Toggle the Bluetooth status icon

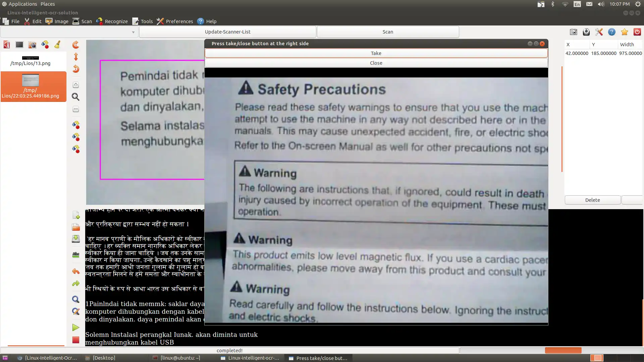point(553,4)
